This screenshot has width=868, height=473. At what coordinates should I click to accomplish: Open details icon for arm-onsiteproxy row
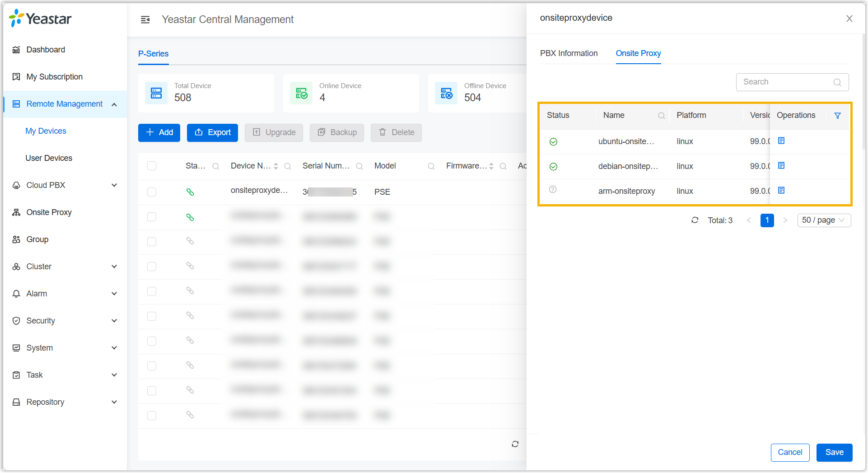coord(781,191)
